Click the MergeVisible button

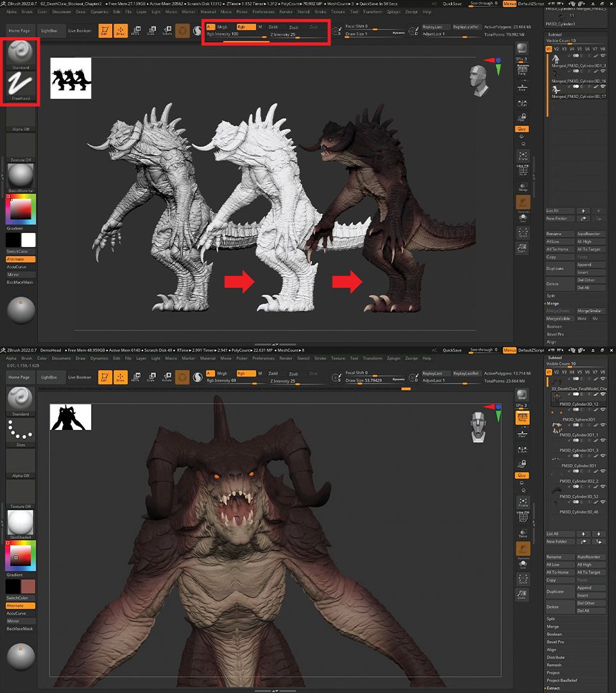point(560,318)
